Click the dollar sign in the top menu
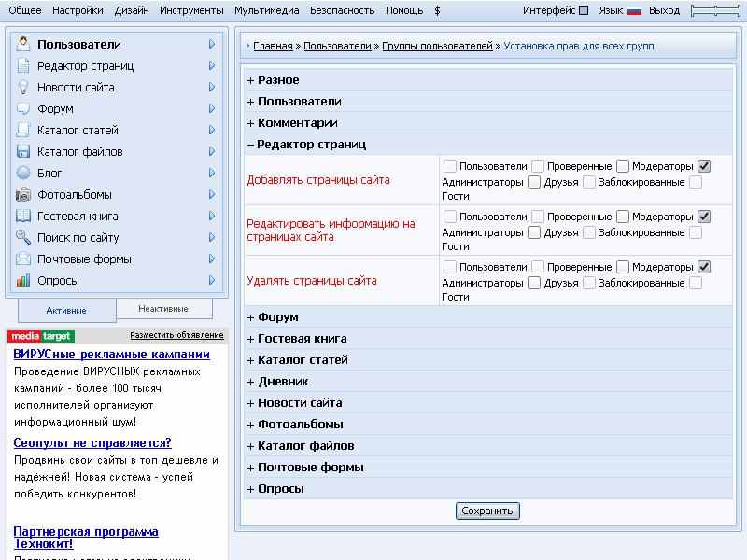747x560 pixels. pos(437,10)
